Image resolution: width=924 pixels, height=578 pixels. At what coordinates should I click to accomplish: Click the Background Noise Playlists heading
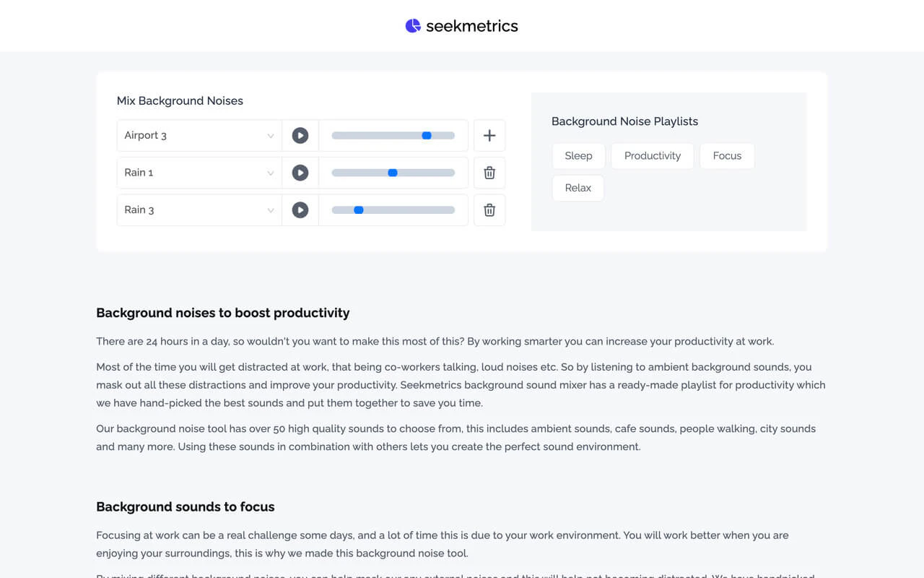click(624, 121)
